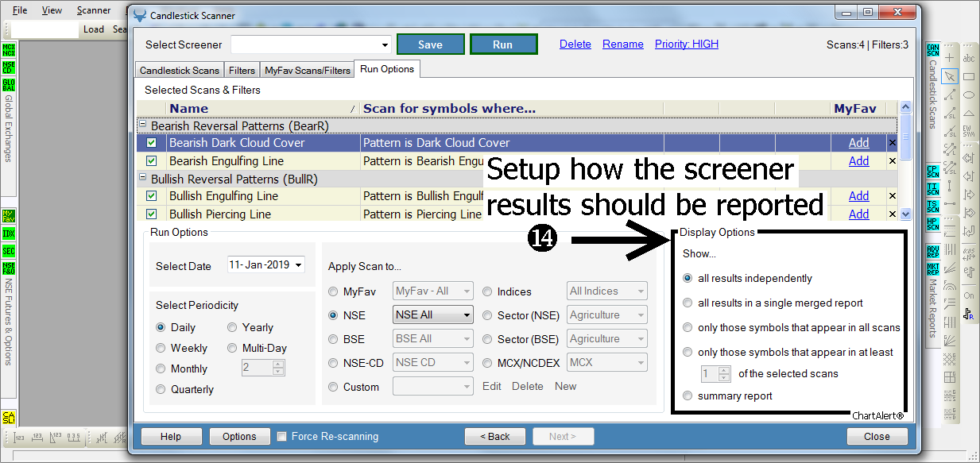Click the Save button
This screenshot has width=980, height=463.
pyautogui.click(x=431, y=44)
